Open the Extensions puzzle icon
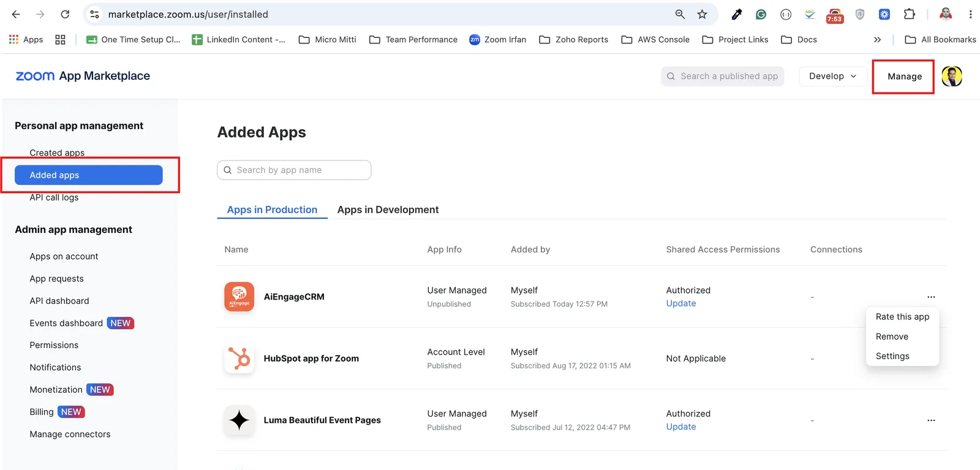This screenshot has height=470, width=980. (910, 14)
